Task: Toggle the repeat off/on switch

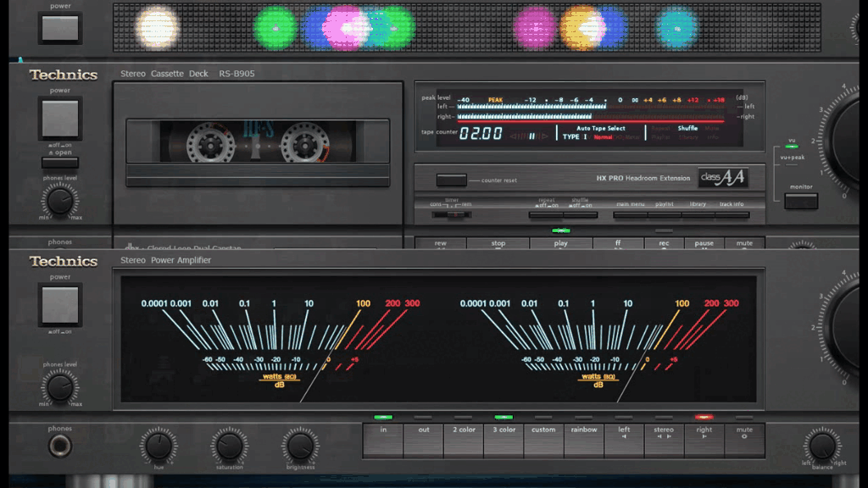Action: 546,214
